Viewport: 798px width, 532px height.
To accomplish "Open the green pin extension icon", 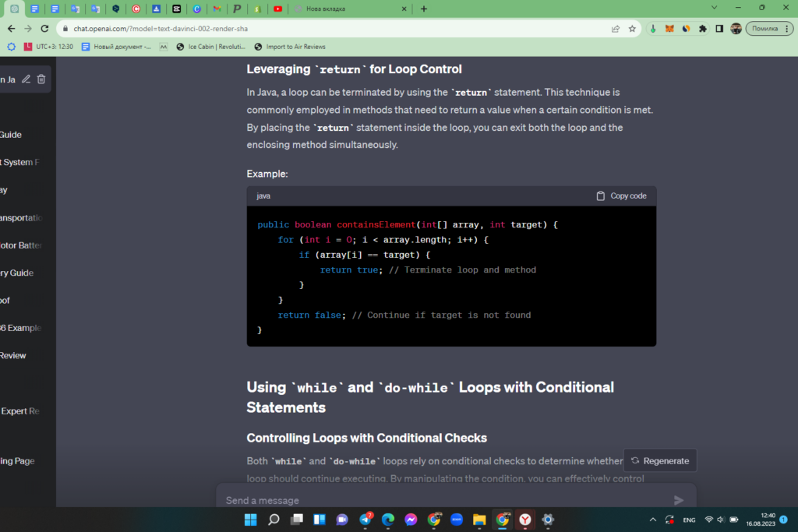I will (653, 29).
